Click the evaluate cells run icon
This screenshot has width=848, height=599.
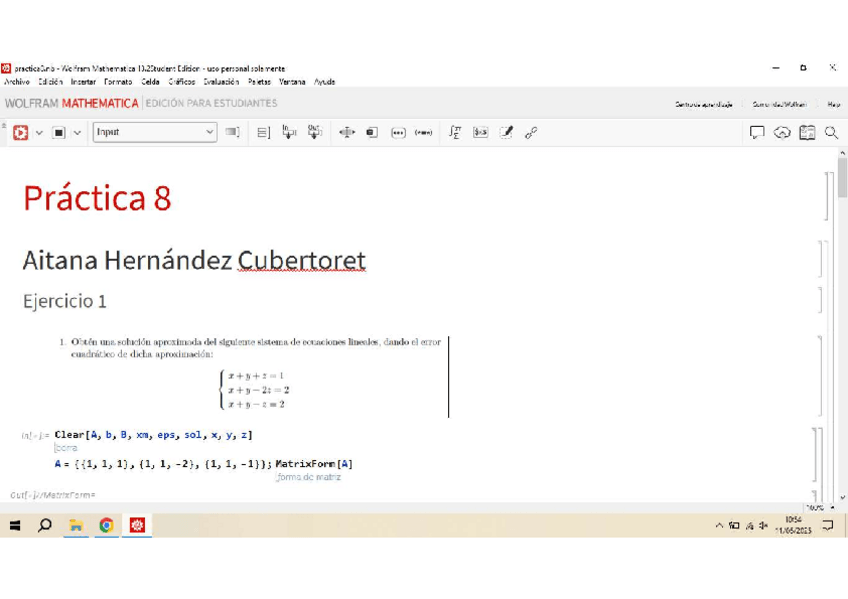tap(20, 132)
